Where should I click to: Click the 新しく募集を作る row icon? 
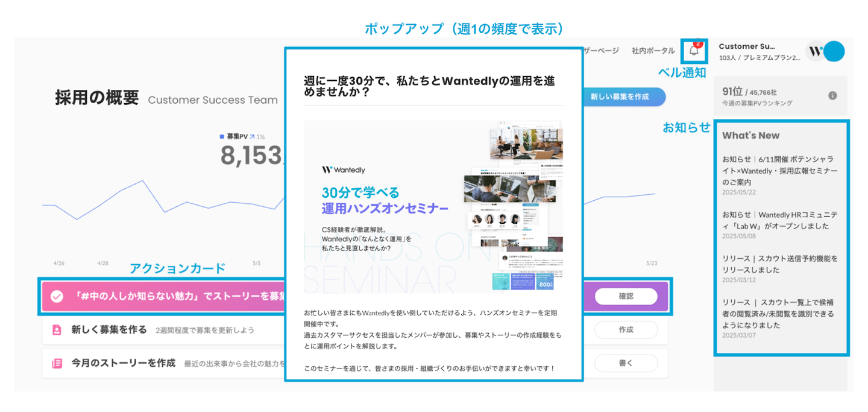57,330
